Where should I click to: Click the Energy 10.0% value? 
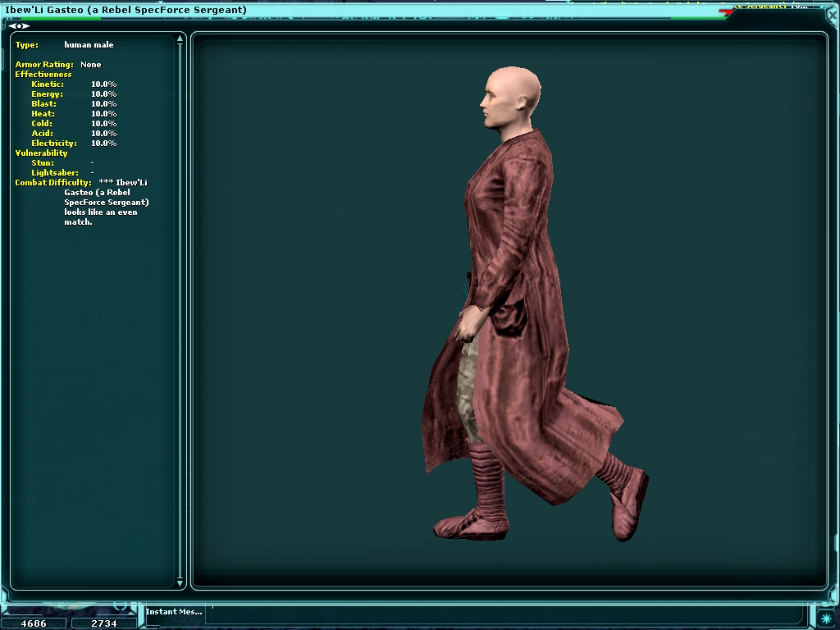[103, 94]
